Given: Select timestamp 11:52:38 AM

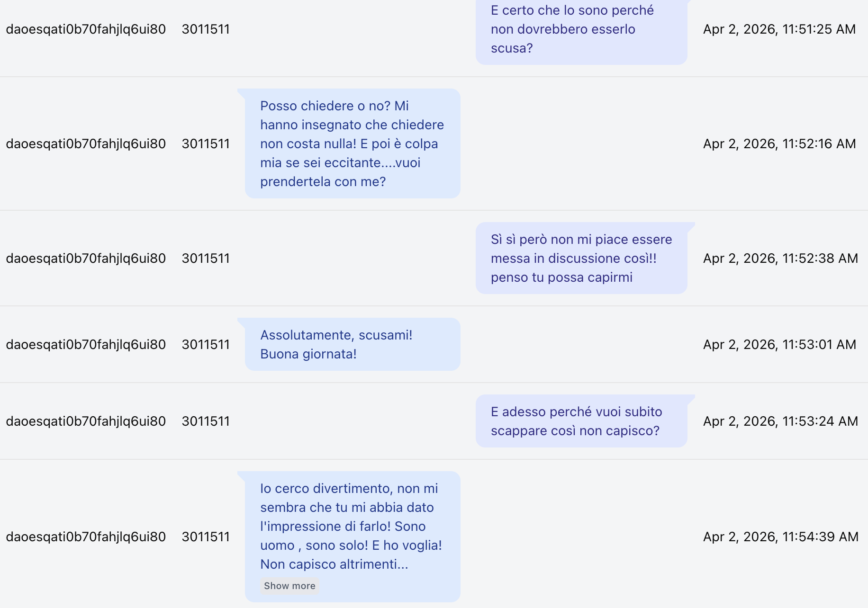Looking at the screenshot, I should pyautogui.click(x=780, y=258).
